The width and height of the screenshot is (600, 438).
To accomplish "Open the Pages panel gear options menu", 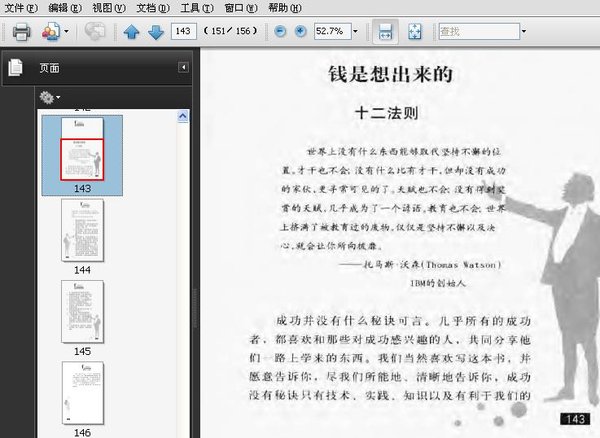I will (x=50, y=98).
